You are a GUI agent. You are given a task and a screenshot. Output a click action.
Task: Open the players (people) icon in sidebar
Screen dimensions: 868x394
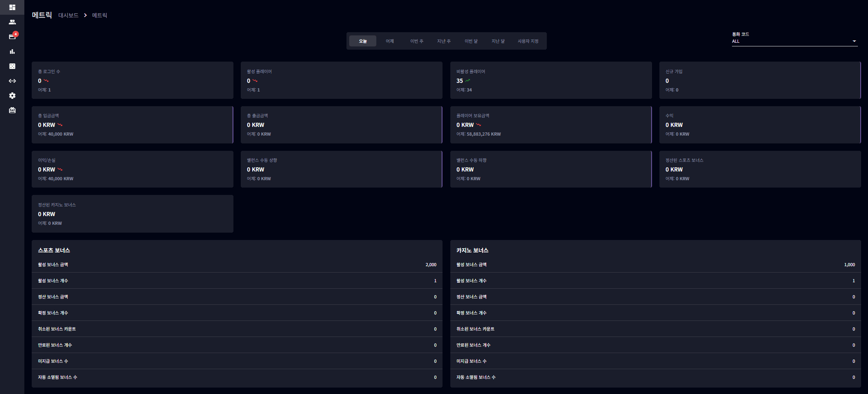(12, 22)
